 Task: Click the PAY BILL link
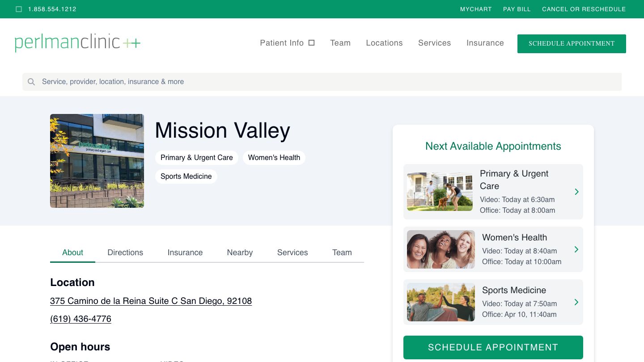click(x=517, y=9)
